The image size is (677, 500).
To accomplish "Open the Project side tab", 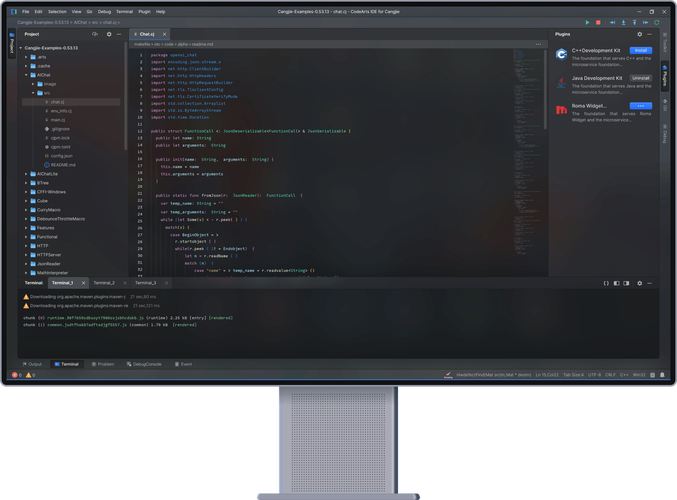I will 12,43.
